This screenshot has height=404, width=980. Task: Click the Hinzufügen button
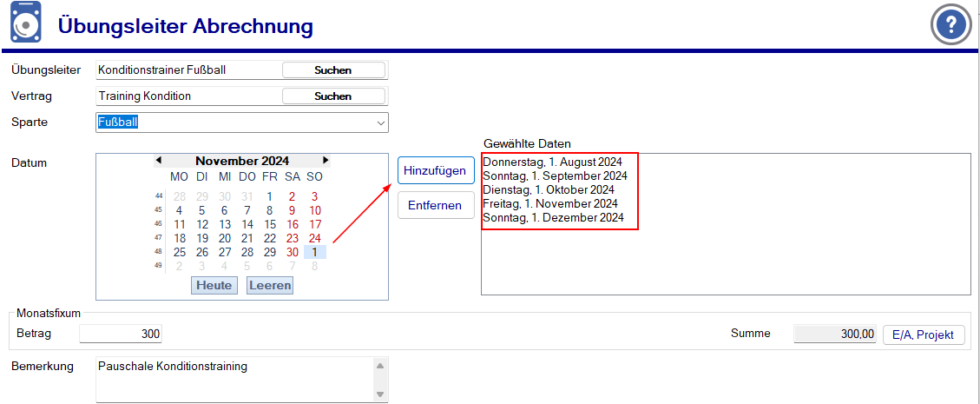coord(436,170)
